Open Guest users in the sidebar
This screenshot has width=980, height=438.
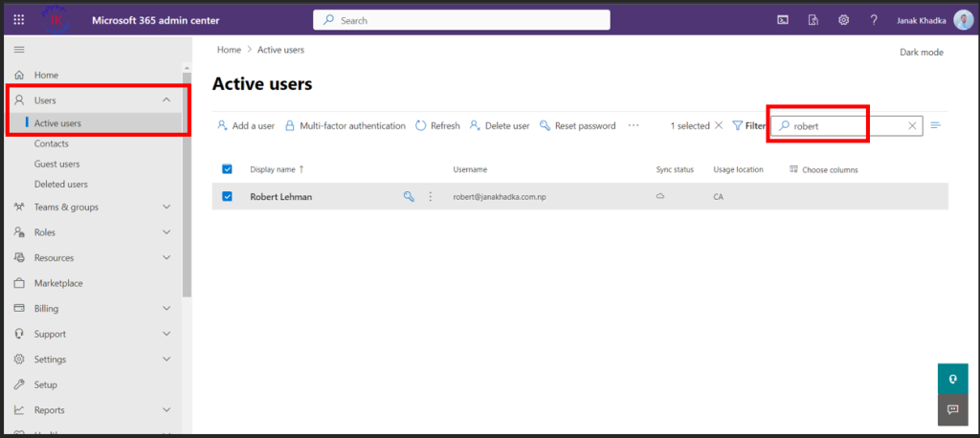point(56,164)
